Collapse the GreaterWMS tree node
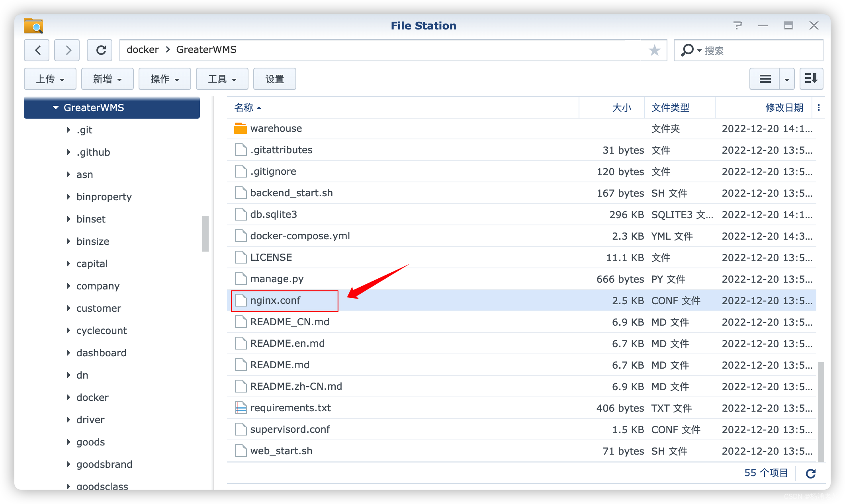The width and height of the screenshot is (845, 504). 56,107
